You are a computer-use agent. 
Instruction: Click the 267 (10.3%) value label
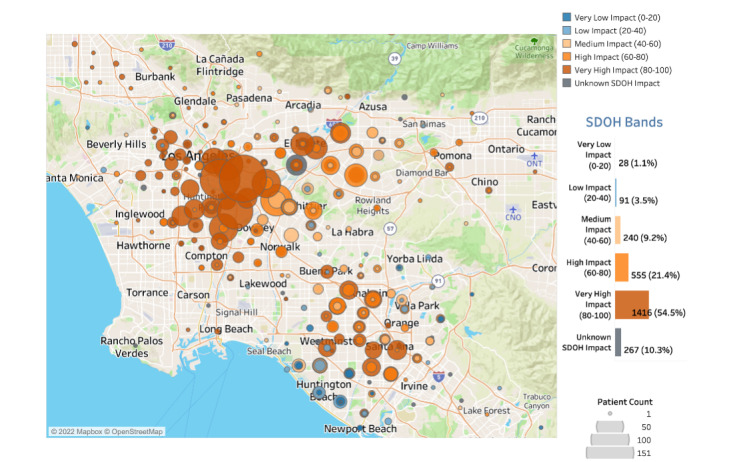(648, 350)
